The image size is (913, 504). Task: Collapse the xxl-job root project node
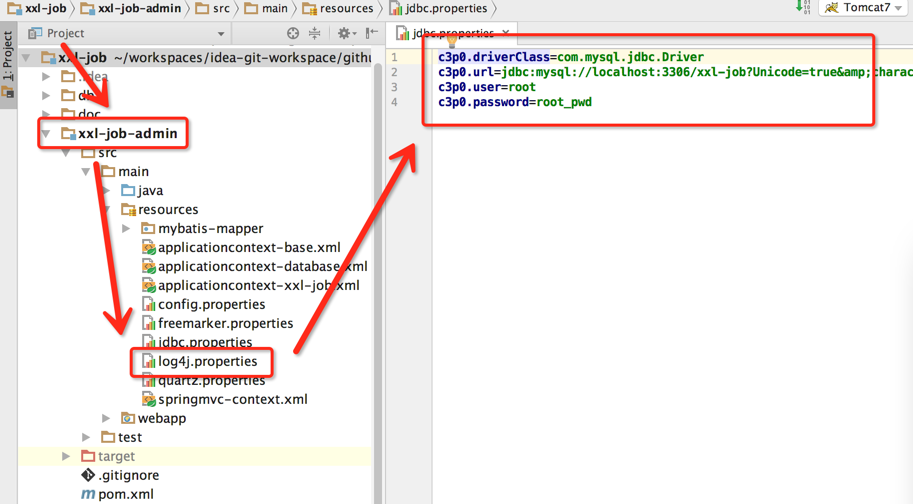[x=26, y=58]
